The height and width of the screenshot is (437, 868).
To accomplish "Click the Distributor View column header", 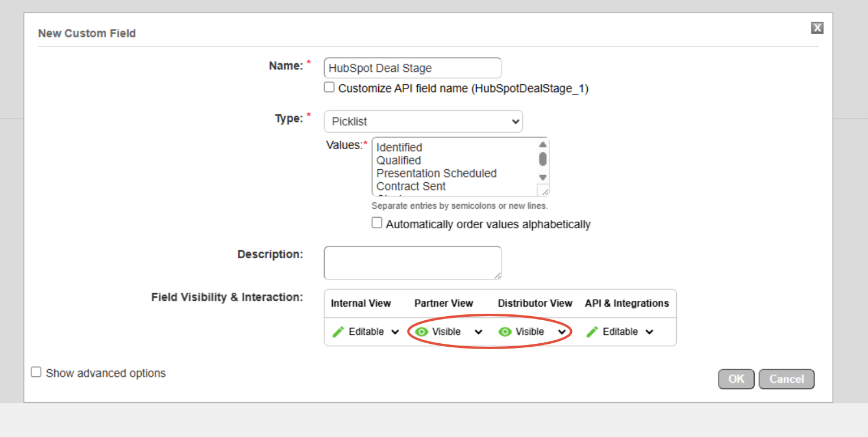I will point(535,303).
